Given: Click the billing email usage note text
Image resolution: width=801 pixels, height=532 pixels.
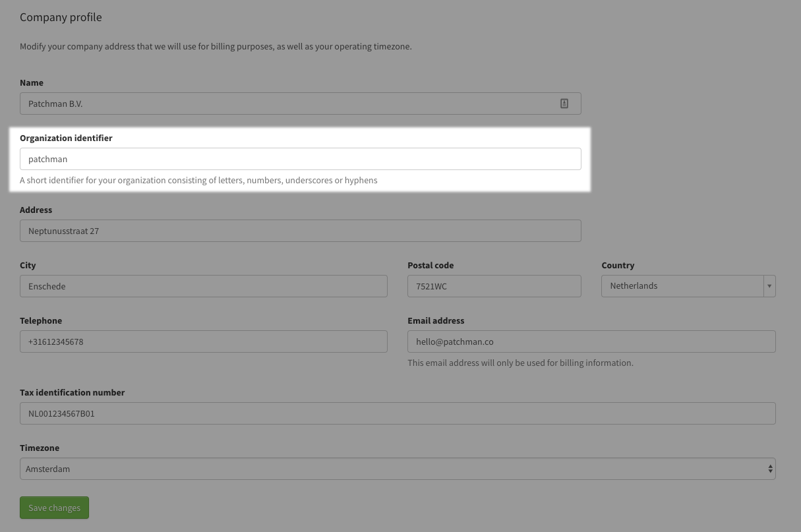Looking at the screenshot, I should pyautogui.click(x=520, y=363).
